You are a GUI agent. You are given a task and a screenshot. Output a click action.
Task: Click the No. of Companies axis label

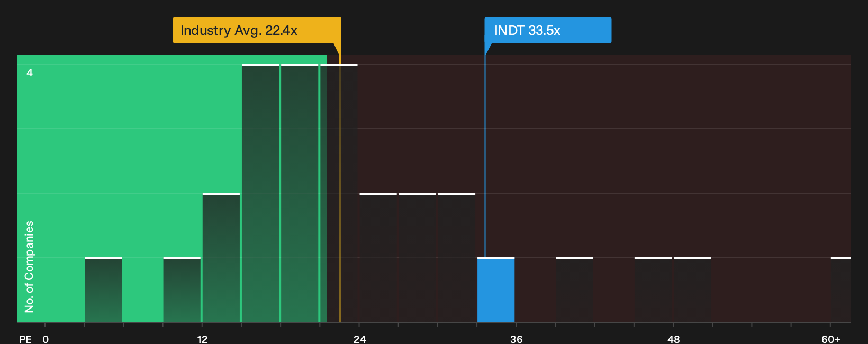pyautogui.click(x=29, y=267)
